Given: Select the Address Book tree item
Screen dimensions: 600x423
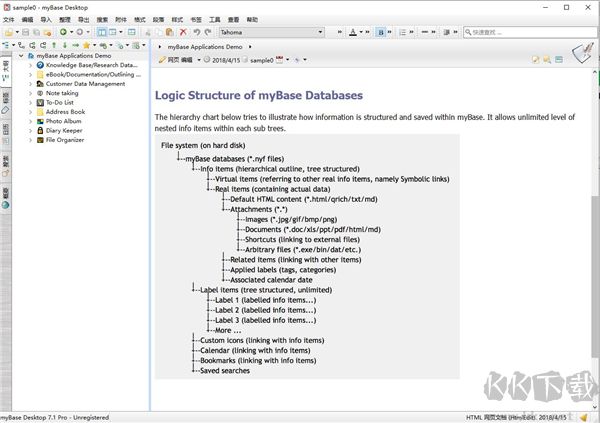Looking at the screenshot, I should coord(65,112).
